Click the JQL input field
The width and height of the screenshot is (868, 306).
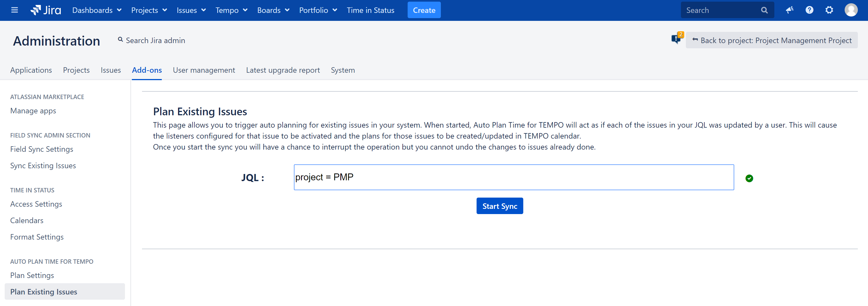[x=514, y=177]
